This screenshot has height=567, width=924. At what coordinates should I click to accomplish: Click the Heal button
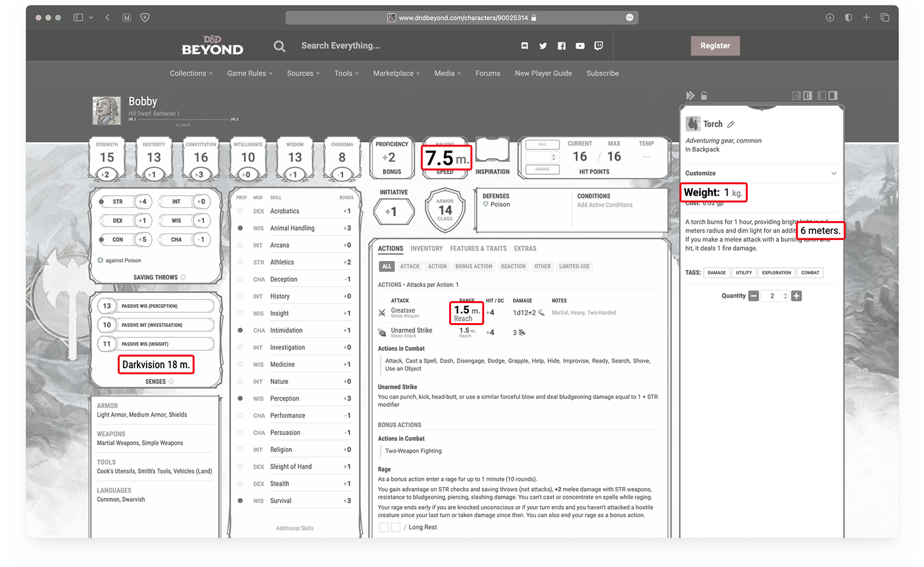[x=542, y=145]
